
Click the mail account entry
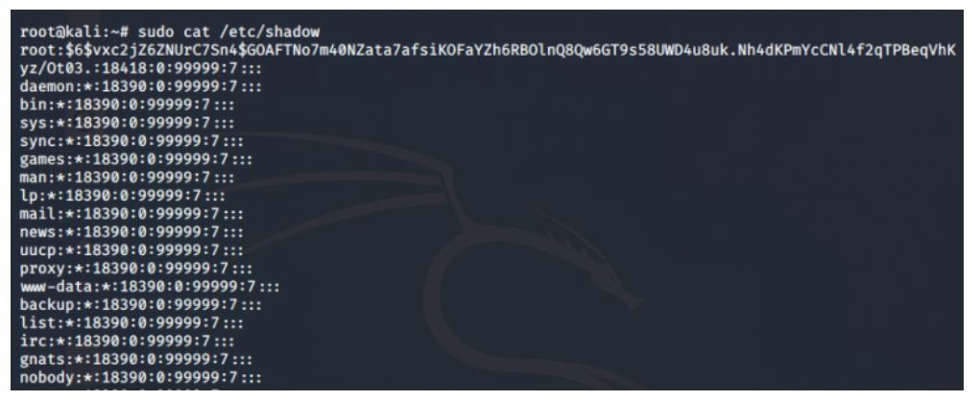[131, 214]
